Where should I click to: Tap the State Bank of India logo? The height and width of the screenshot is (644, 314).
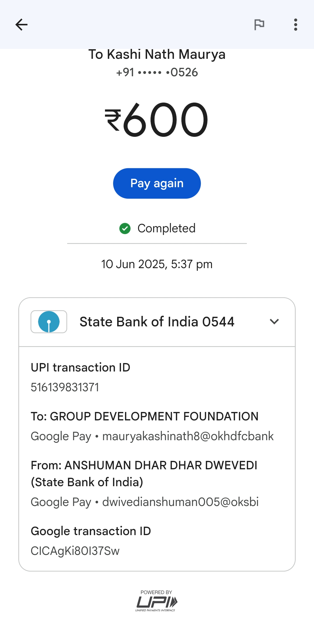click(x=49, y=322)
